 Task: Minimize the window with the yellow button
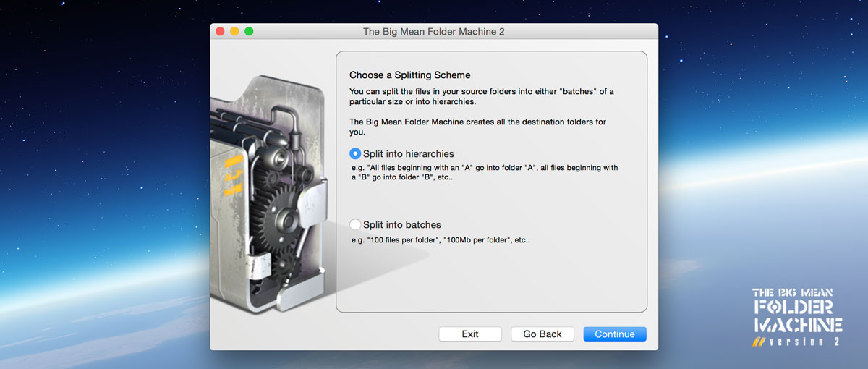click(x=234, y=32)
